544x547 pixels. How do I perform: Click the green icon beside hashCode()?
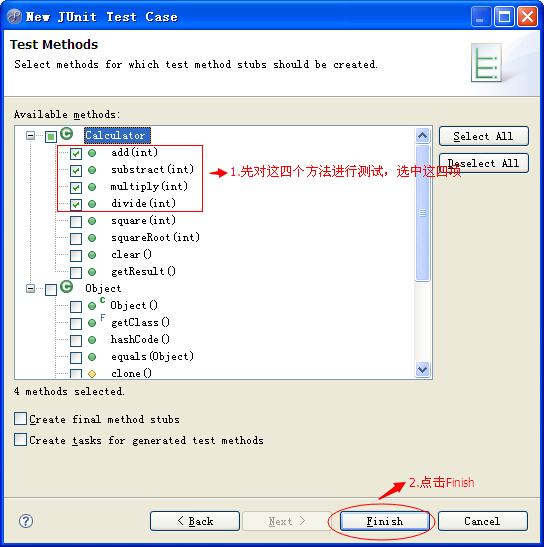tap(92, 340)
